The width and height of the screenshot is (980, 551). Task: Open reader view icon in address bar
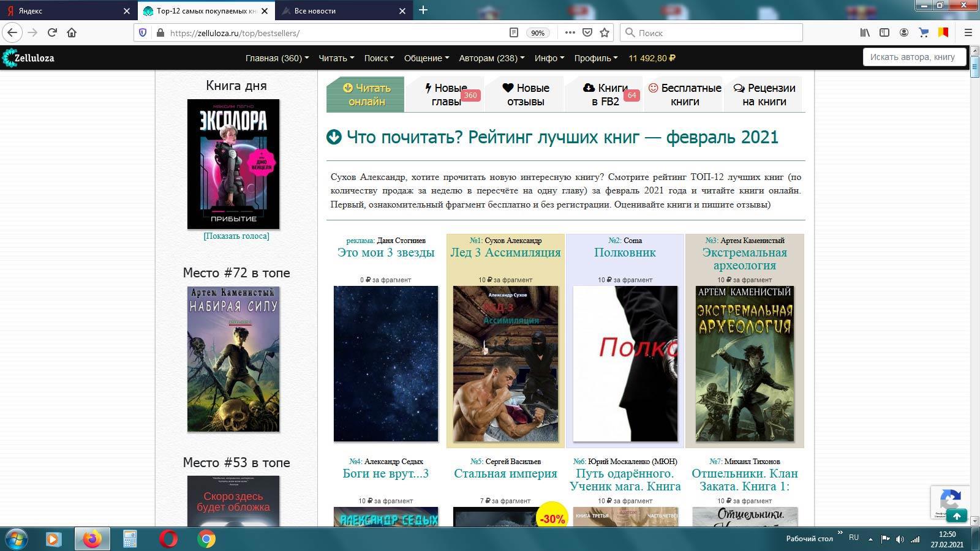pyautogui.click(x=514, y=32)
